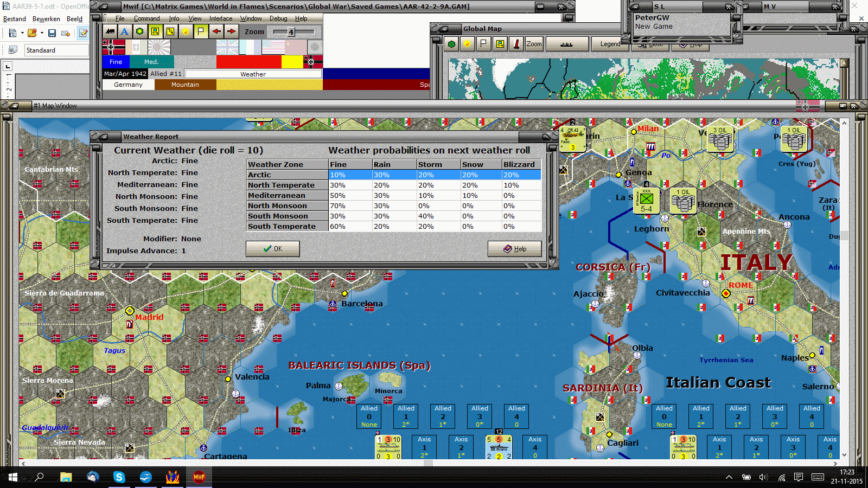The image size is (868, 488).
Task: Select the German war flag in country bar
Action: 113,47
